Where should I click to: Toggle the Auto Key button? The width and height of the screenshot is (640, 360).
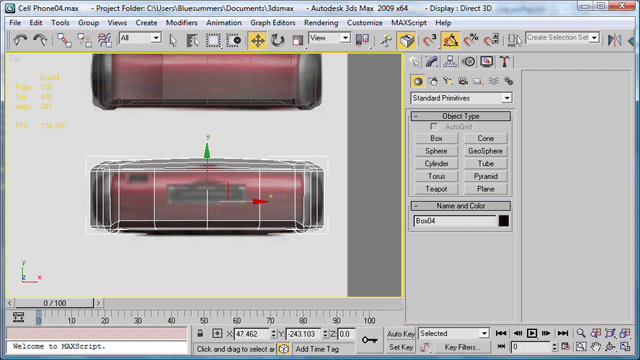tap(401, 333)
